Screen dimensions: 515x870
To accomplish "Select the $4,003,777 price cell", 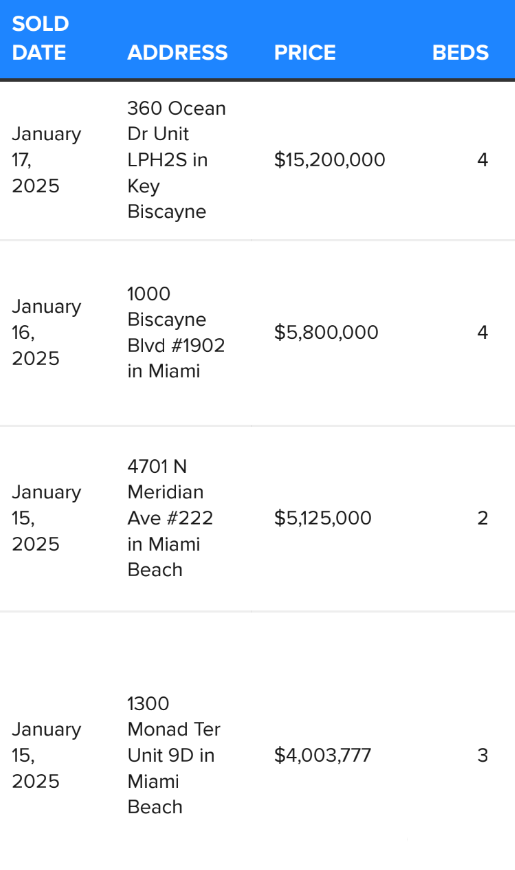I will point(322,755).
